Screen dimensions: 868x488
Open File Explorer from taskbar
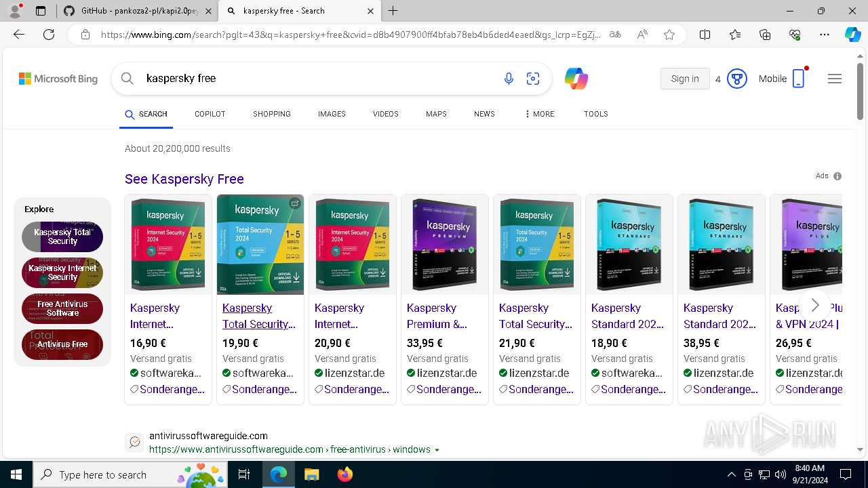click(x=311, y=474)
